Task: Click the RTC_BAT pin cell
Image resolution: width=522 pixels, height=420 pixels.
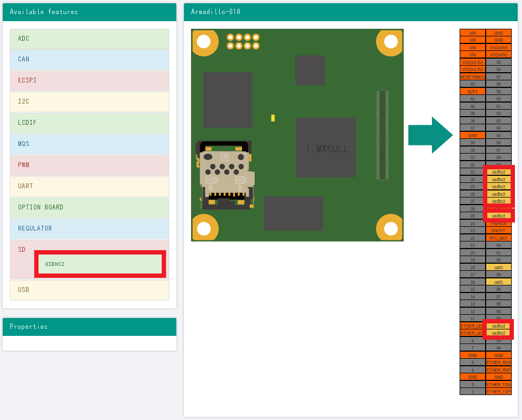Action: 498,238
